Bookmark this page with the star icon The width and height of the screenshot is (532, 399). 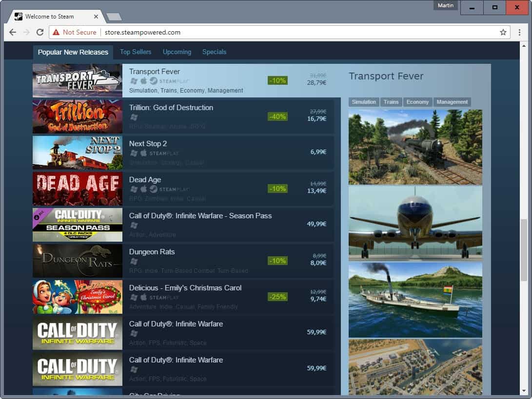point(503,32)
